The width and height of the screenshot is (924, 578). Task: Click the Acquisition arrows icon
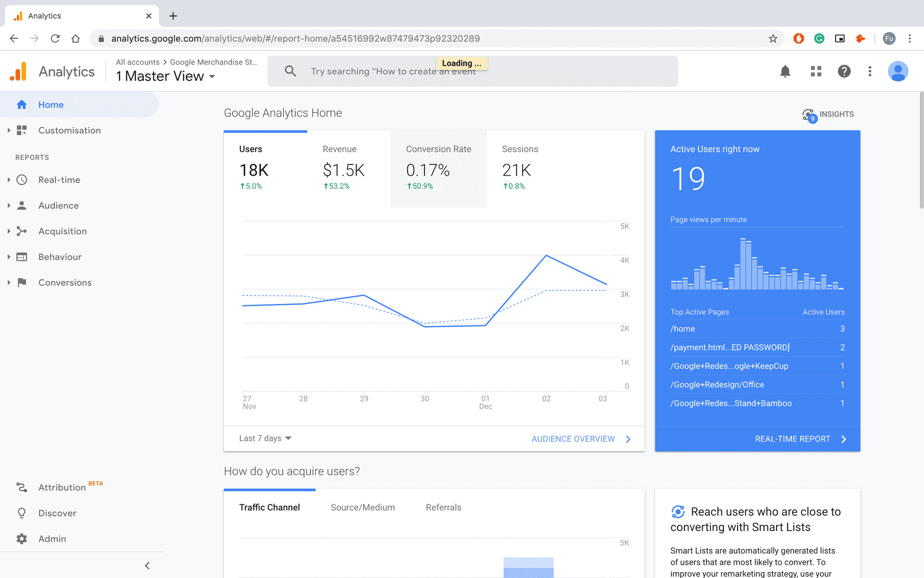pos(22,231)
